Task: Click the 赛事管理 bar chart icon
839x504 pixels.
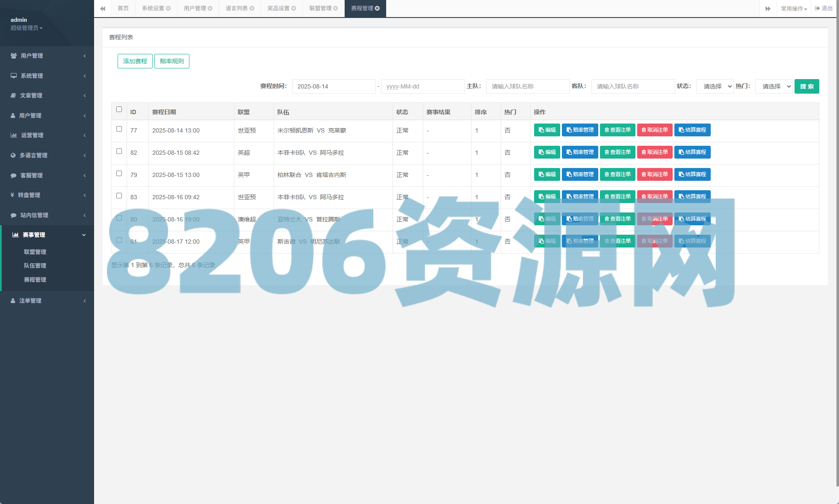Action: point(15,235)
